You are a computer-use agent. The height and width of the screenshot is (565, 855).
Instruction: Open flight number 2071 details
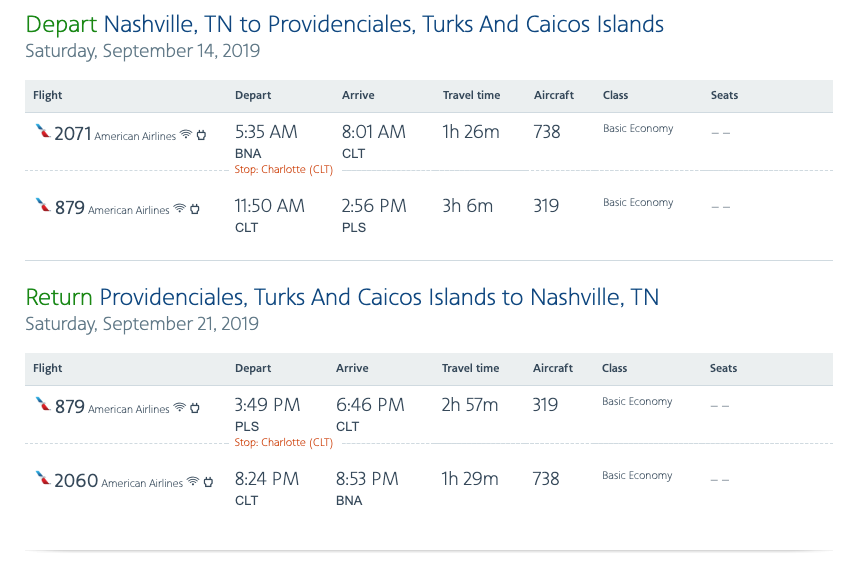pos(72,133)
